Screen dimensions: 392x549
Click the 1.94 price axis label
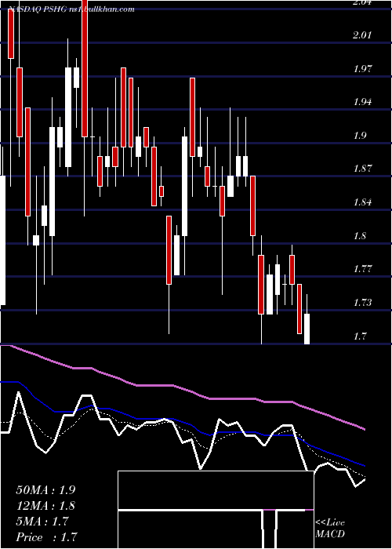coord(362,102)
